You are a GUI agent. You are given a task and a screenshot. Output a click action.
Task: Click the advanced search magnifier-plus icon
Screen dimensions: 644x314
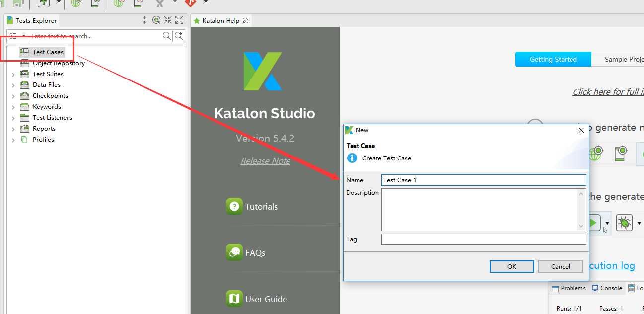(x=179, y=36)
